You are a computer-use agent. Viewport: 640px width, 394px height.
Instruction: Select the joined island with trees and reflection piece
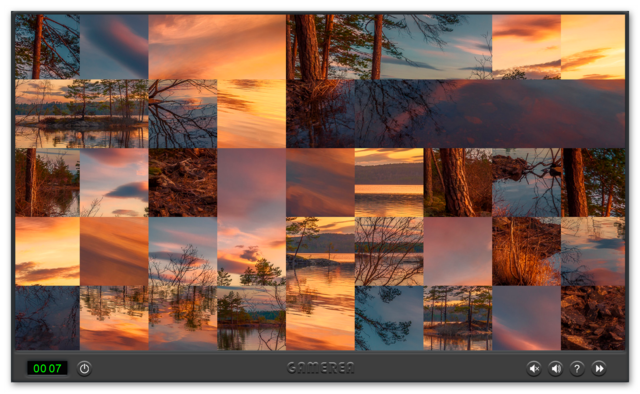tap(82, 114)
